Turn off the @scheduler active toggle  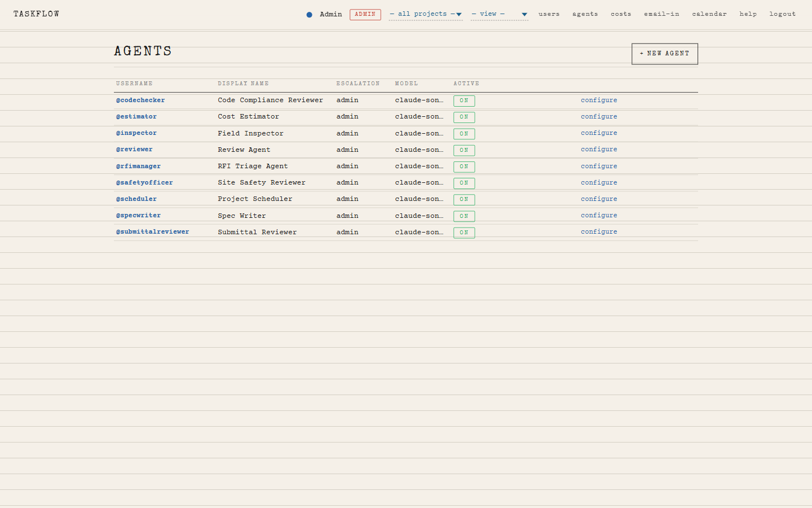[464, 199]
